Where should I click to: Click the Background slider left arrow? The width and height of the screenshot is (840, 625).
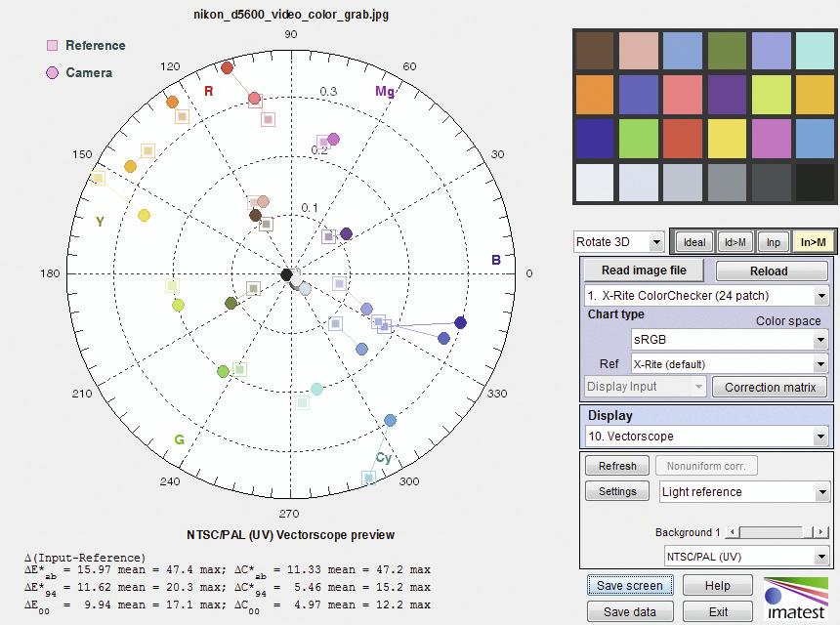click(734, 532)
